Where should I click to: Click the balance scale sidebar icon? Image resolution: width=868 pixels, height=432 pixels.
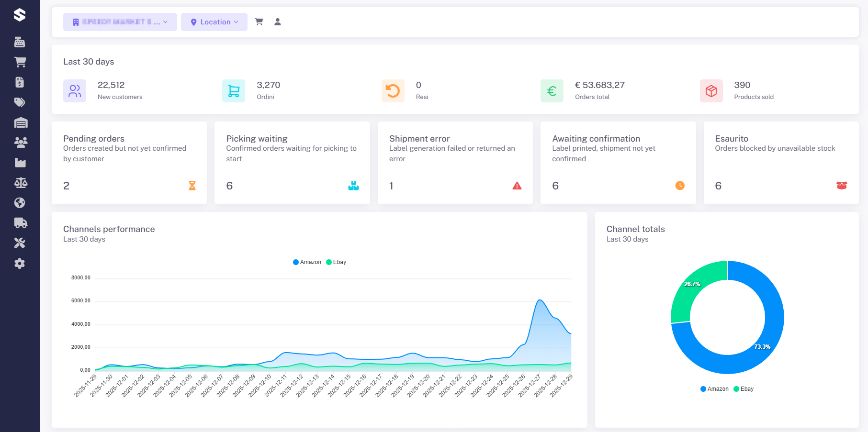point(21,183)
